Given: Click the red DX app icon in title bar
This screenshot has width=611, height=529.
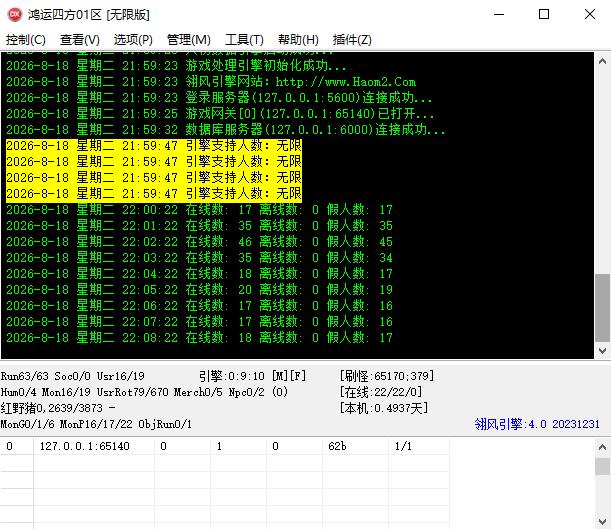Looking at the screenshot, I should 15,14.
